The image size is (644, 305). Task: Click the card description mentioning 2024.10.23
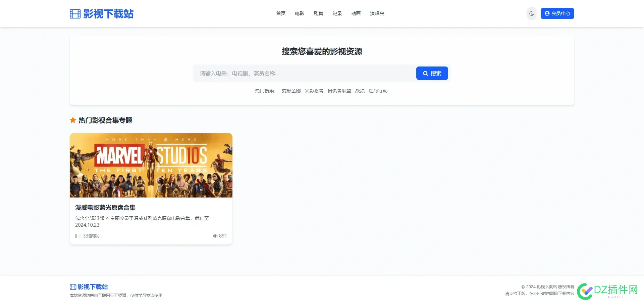(142, 222)
